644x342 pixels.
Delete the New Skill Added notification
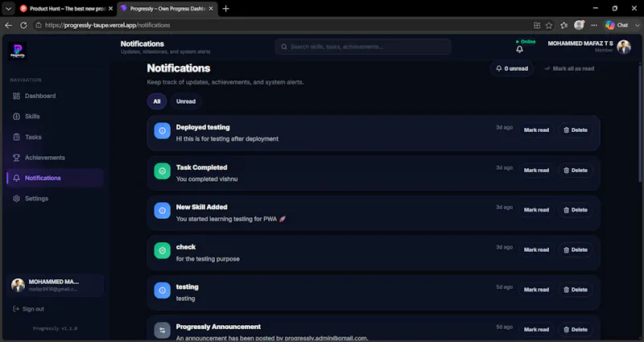coord(576,210)
